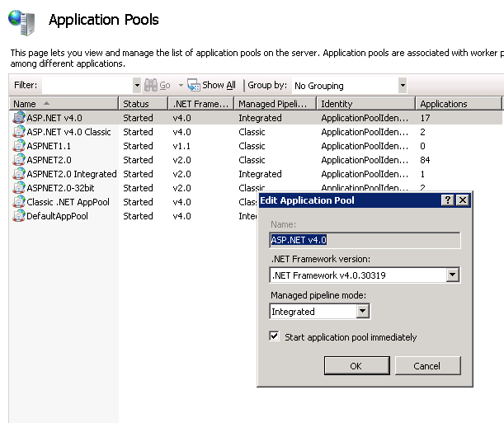
Task: Click the ASPNET2.0-32bit pool icon
Action: coord(19,188)
